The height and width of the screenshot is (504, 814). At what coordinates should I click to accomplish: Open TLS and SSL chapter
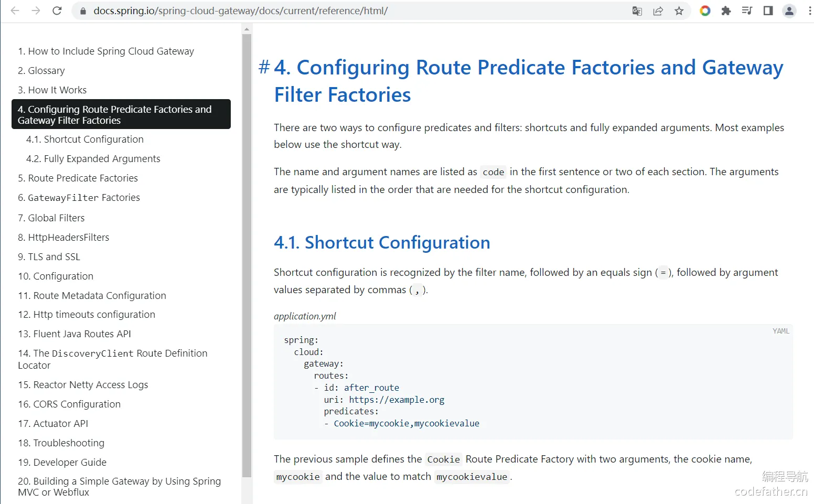tap(49, 256)
